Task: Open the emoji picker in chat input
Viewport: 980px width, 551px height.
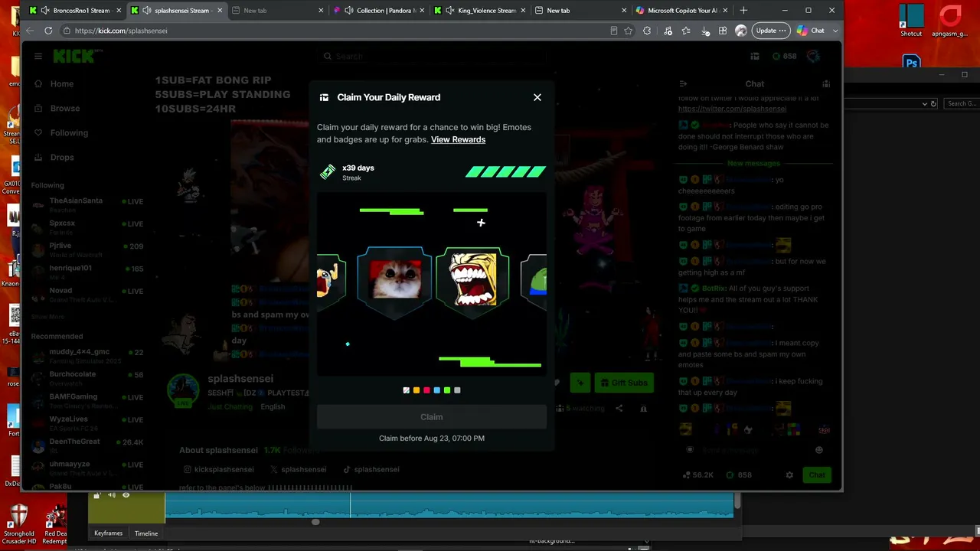Action: coord(819,450)
